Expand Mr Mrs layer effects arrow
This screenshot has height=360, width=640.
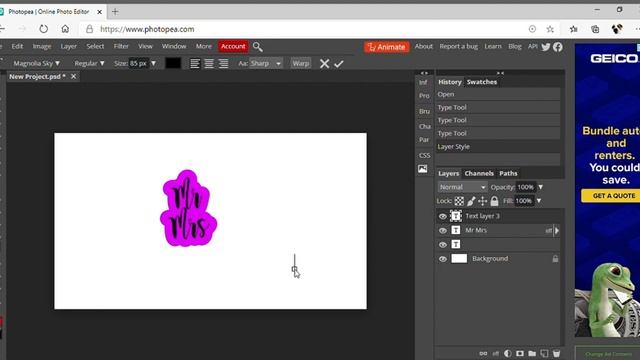pos(557,231)
